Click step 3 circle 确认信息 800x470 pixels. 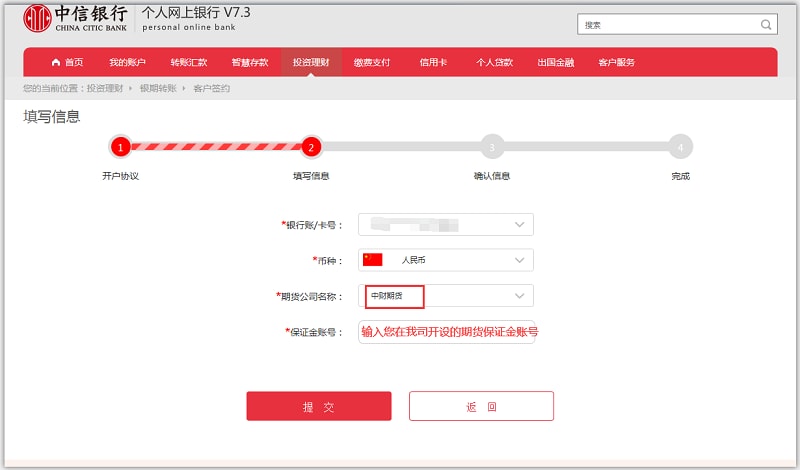pyautogui.click(x=491, y=147)
